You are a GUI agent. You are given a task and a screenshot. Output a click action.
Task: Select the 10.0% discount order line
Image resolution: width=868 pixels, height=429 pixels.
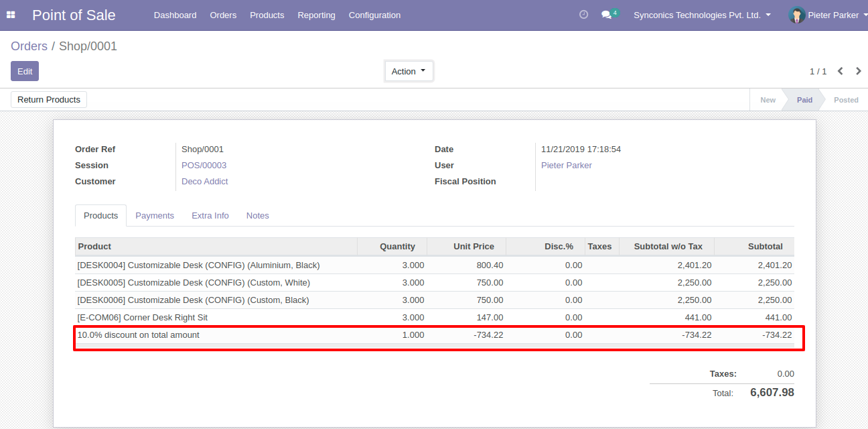coord(139,334)
